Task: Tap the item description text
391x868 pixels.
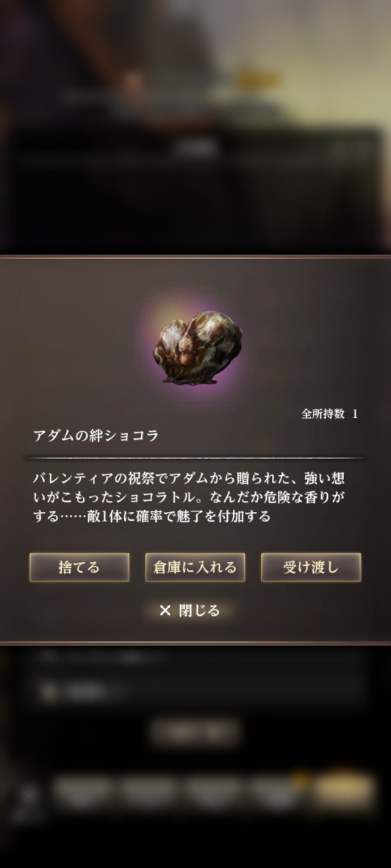Action: [189, 497]
